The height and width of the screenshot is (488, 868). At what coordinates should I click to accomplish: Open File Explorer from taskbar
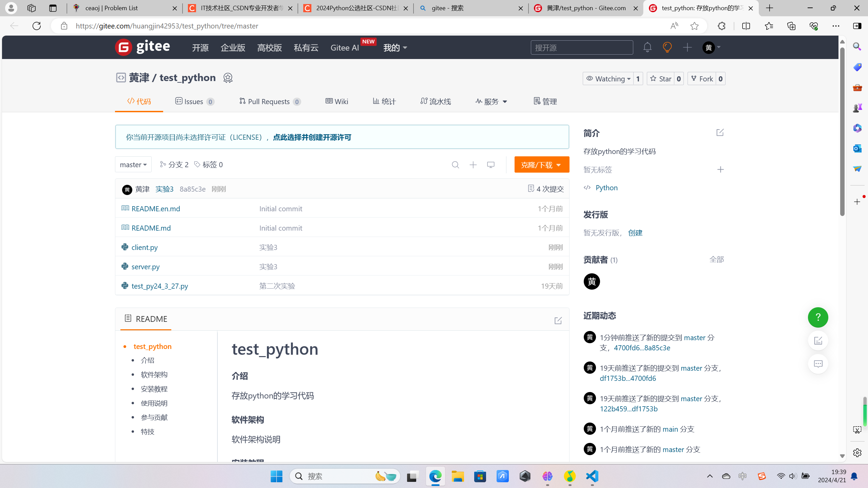coord(458,476)
